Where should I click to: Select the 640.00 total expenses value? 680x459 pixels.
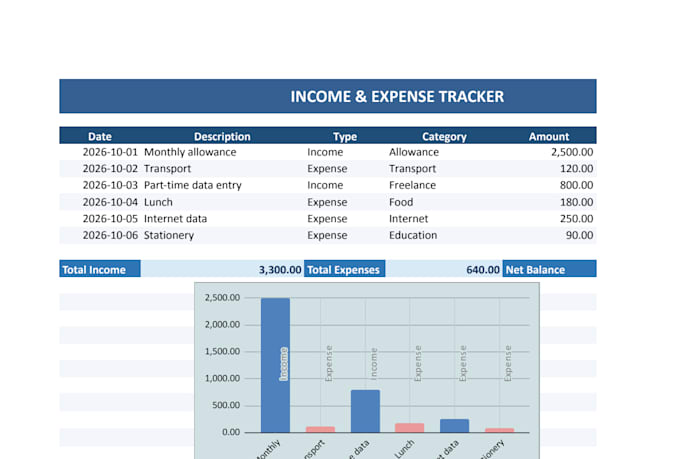coord(483,269)
